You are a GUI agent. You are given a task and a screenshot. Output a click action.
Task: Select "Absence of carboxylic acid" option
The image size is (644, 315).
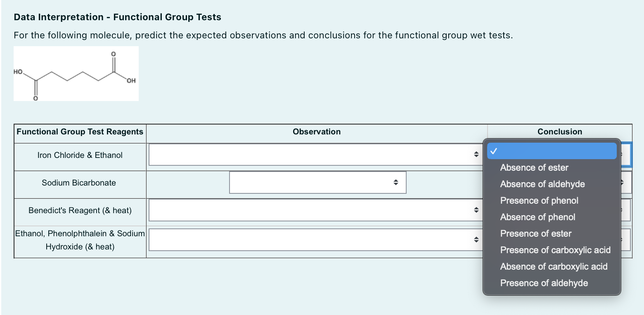[554, 266]
